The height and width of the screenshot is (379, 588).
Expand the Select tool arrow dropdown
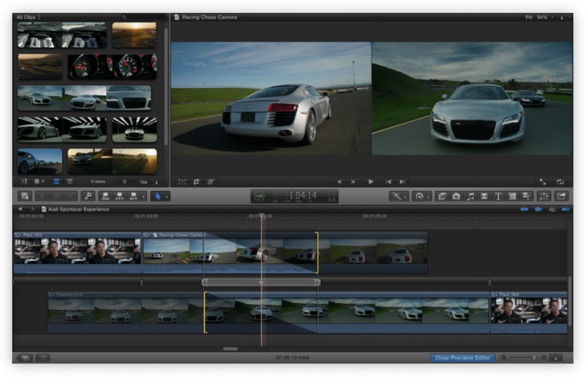click(x=167, y=197)
